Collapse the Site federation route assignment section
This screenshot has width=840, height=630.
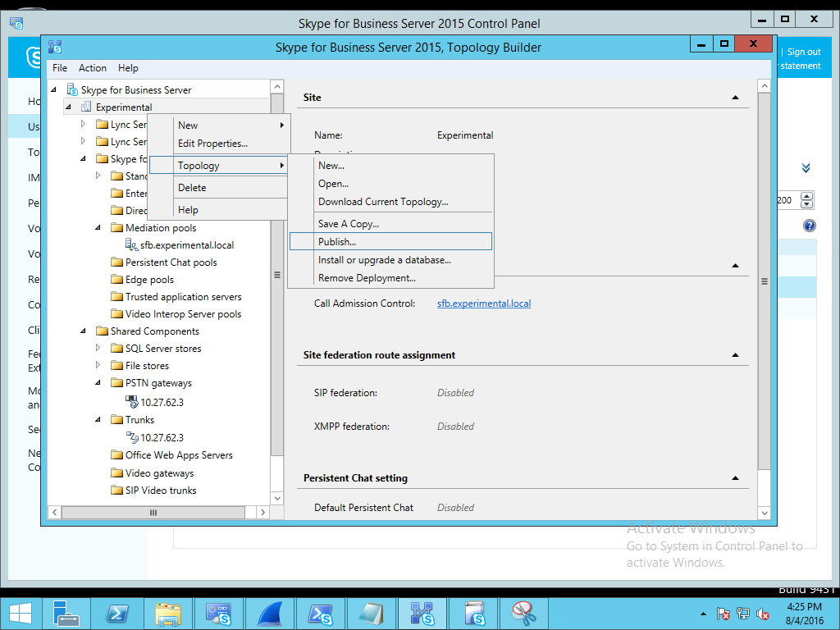tap(735, 355)
